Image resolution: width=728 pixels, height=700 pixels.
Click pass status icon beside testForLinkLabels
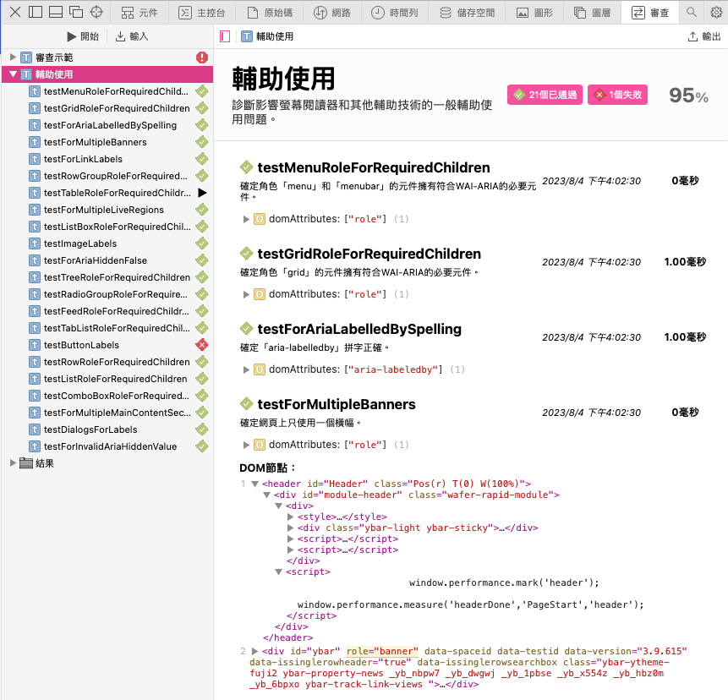(202, 159)
